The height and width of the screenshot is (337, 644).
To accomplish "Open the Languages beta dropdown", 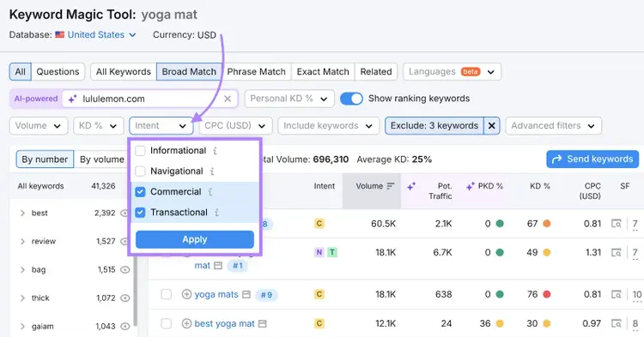I will click(x=452, y=72).
